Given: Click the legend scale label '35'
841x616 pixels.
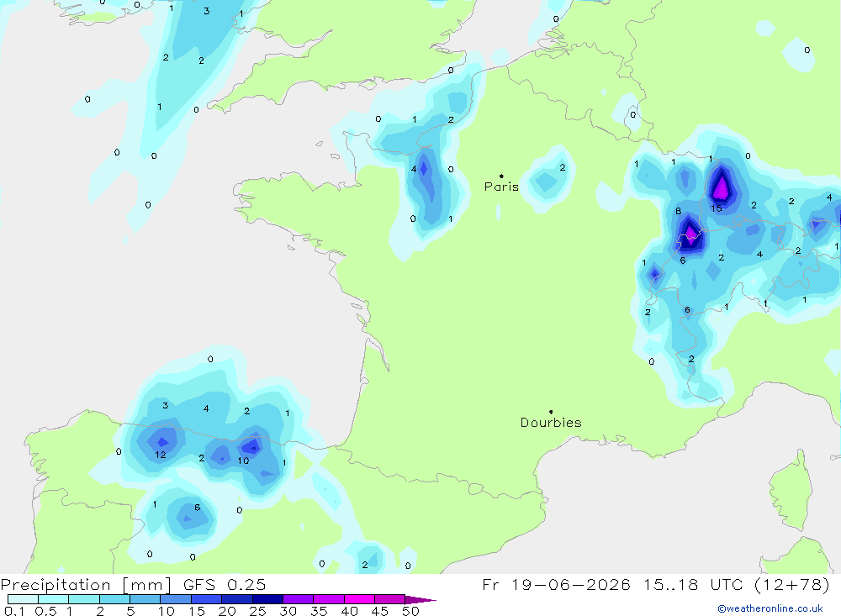Looking at the screenshot, I should click(319, 611).
